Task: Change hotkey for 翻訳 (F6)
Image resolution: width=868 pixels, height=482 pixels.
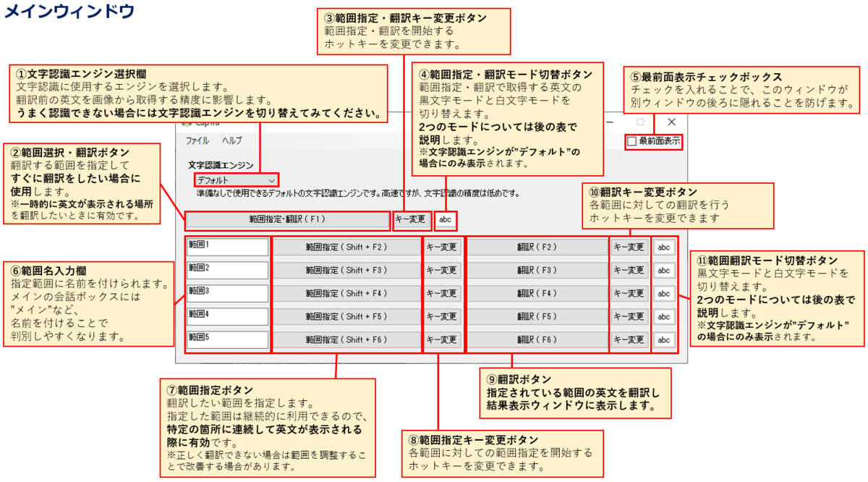Action: 629,340
